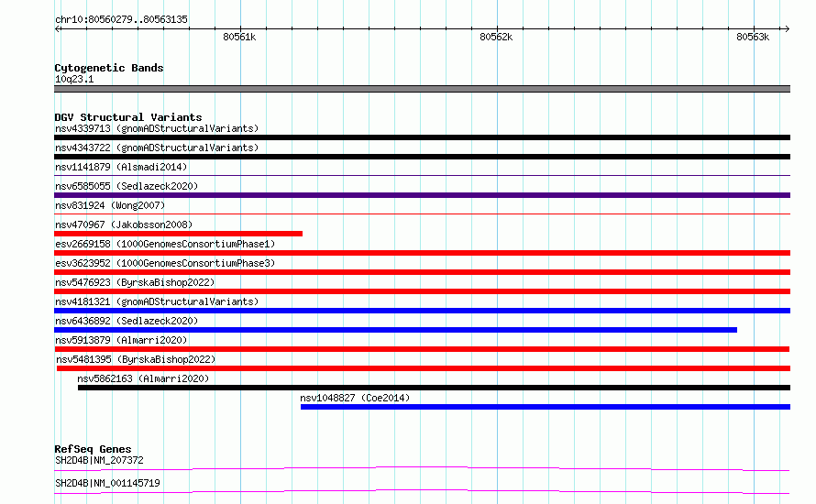
Task: Select variant label nsv831924 (Wong2007)
Action: click(110, 205)
